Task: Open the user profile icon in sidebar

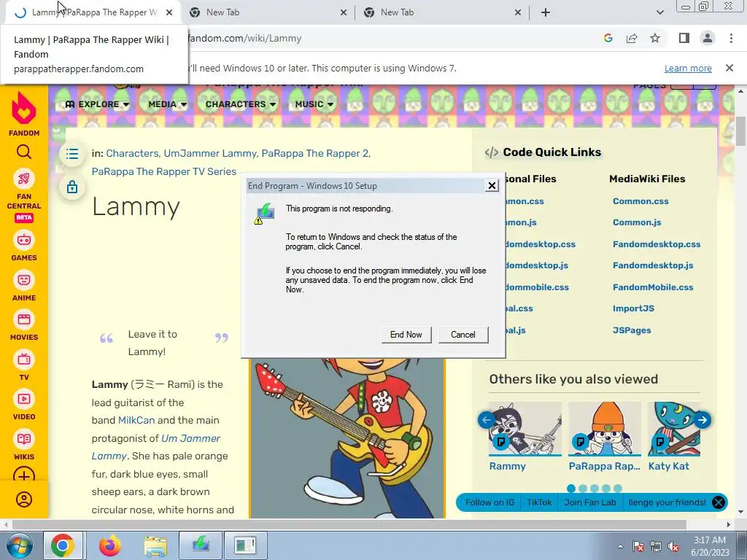Action: 24,499
